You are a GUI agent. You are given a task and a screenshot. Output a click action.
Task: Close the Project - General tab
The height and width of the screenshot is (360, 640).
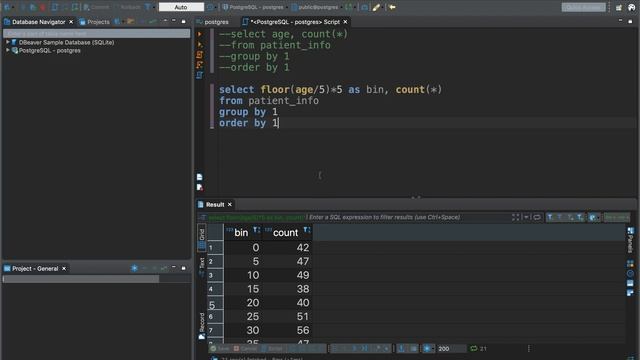(64, 269)
